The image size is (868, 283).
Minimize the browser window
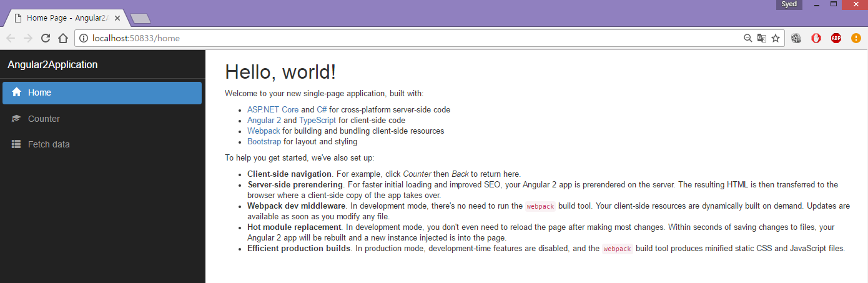click(x=816, y=4)
